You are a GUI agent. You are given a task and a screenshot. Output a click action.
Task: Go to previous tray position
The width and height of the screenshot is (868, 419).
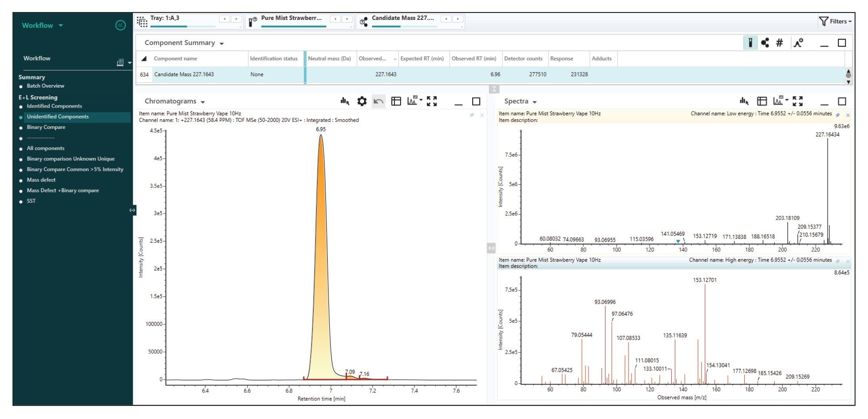224,19
